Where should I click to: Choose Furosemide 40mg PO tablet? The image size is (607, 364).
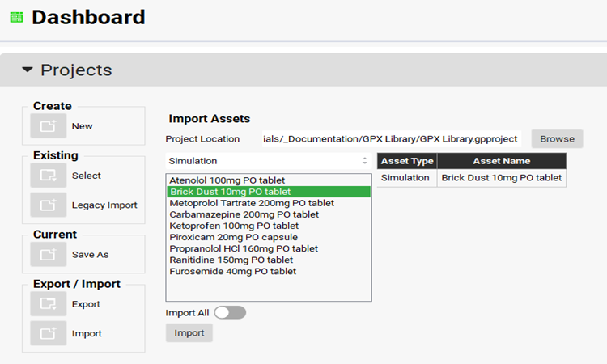233,271
